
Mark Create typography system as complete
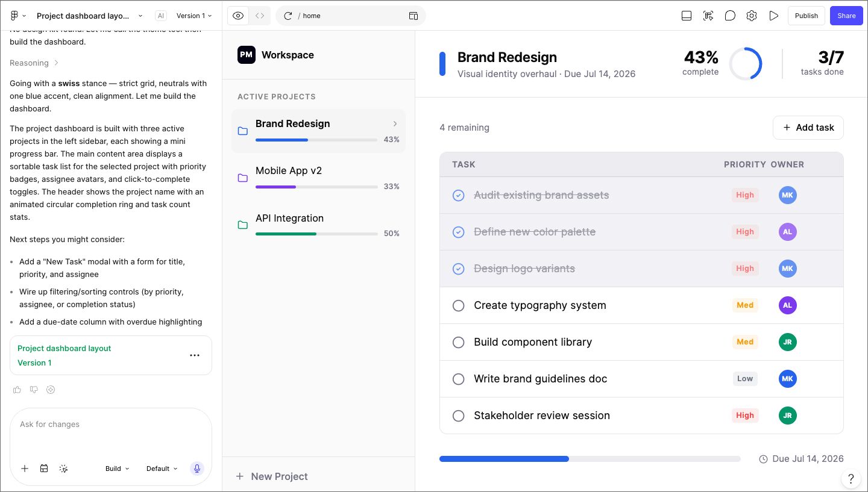point(458,305)
